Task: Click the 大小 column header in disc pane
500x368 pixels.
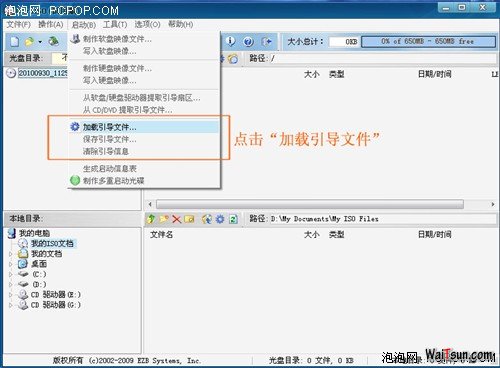Action: pos(312,74)
